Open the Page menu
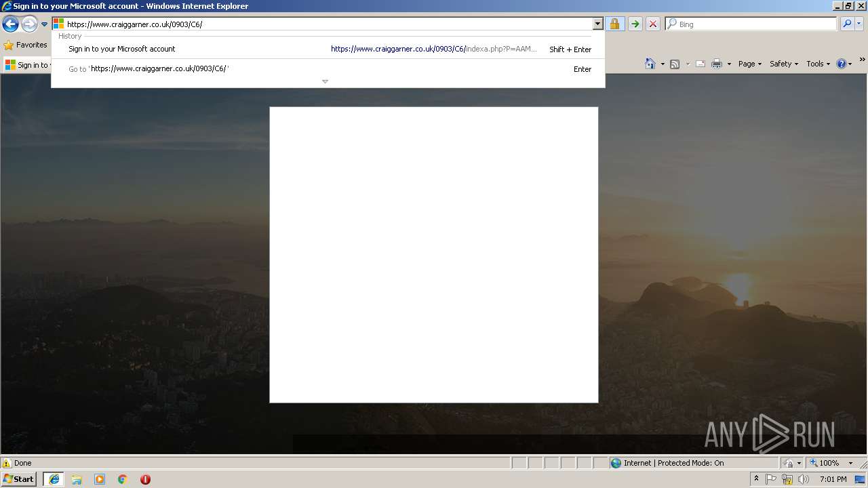868x488 pixels. 749,64
